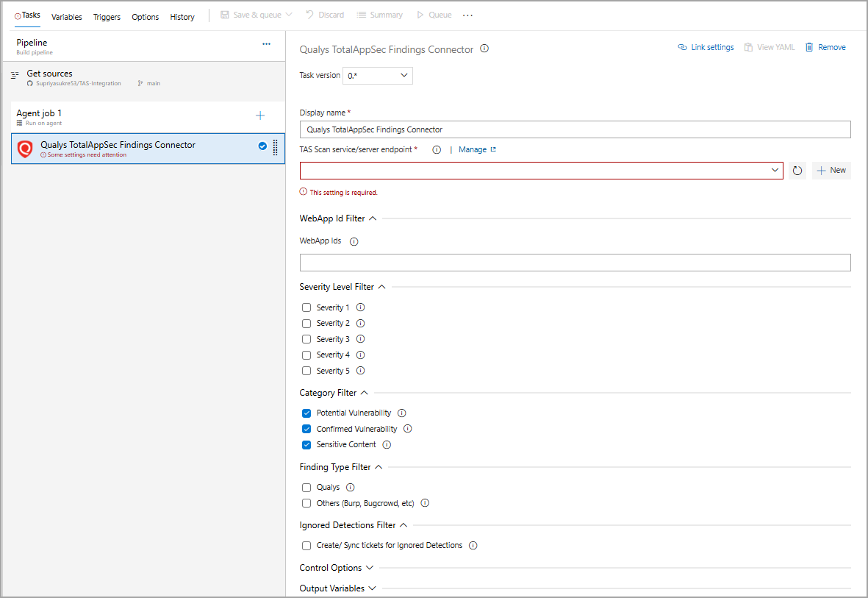Uncheck Confirmed Vulnerability
Viewport: 868px width, 598px height.
[306, 429]
